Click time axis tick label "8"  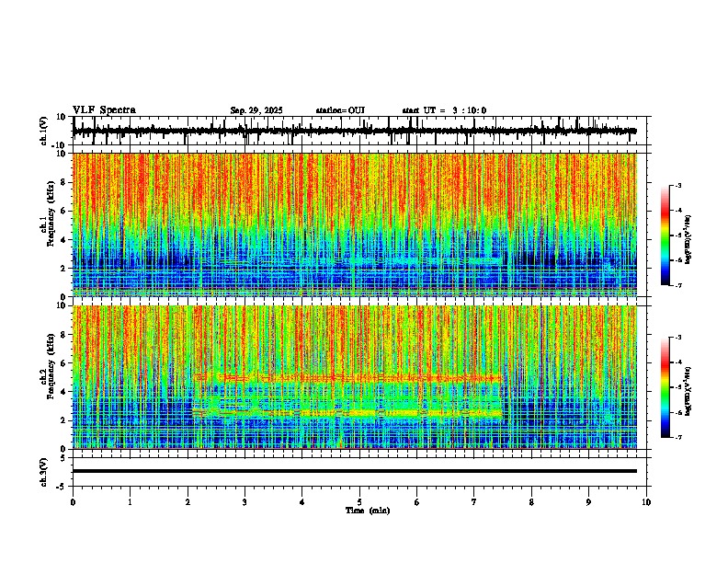(x=531, y=502)
